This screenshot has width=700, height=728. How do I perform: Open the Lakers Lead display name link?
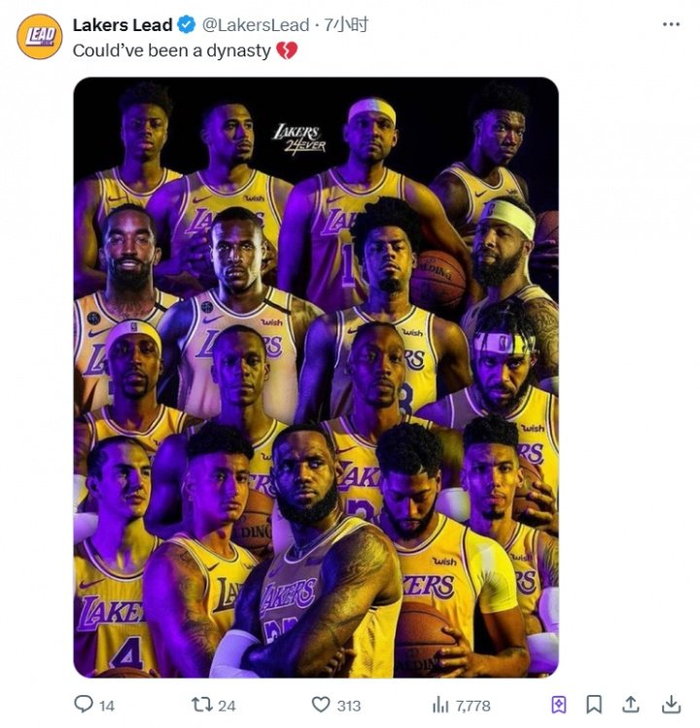pyautogui.click(x=122, y=25)
